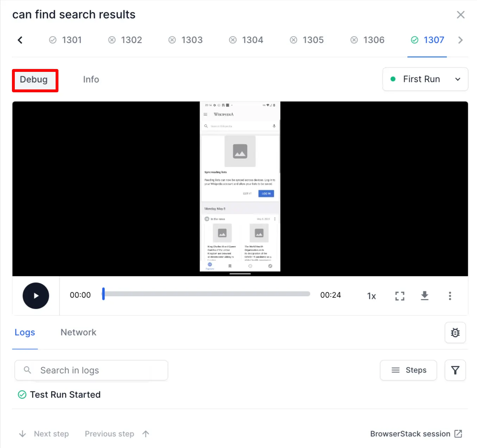The image size is (477, 448).
Task: Change the 1x playback speed
Action: [371, 296]
